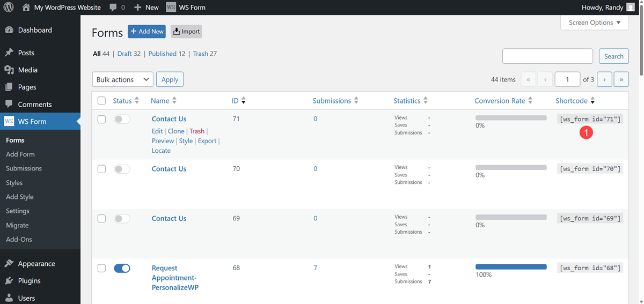Image resolution: width=644 pixels, height=304 pixels.
Task: Disable the Request Appointment form toggle
Action: pyautogui.click(x=122, y=268)
